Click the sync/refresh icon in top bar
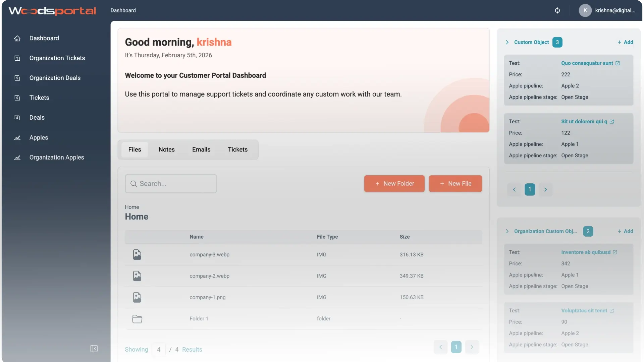Viewport: 644px width, 362px height. pyautogui.click(x=557, y=10)
